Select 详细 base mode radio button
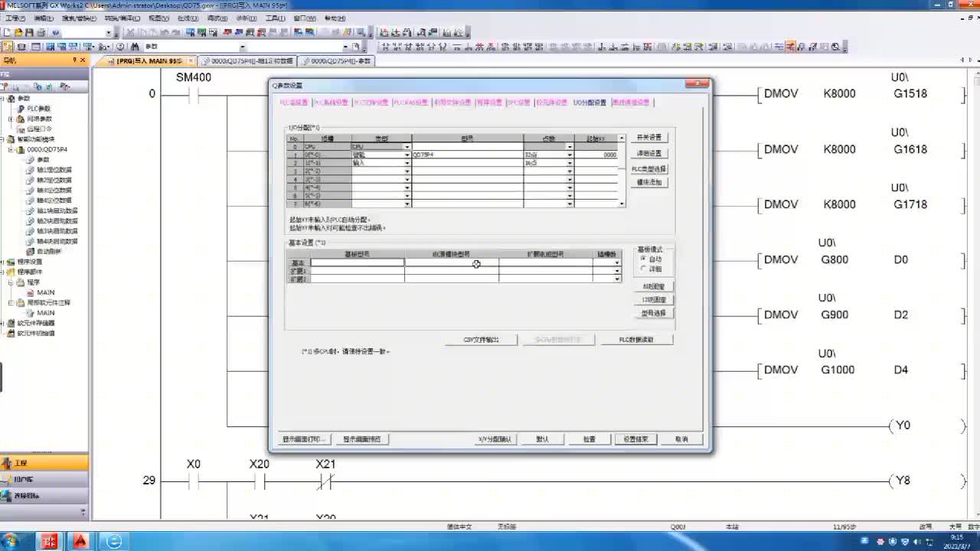This screenshot has width=980, height=551. (x=643, y=269)
